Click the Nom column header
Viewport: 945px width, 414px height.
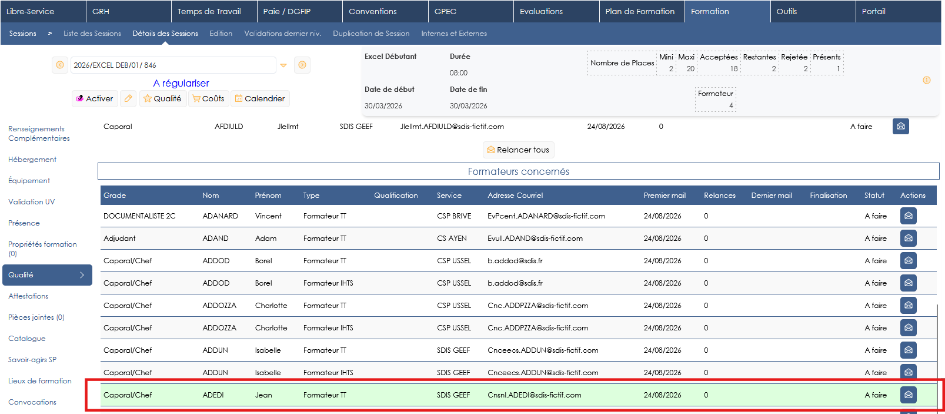(210, 195)
